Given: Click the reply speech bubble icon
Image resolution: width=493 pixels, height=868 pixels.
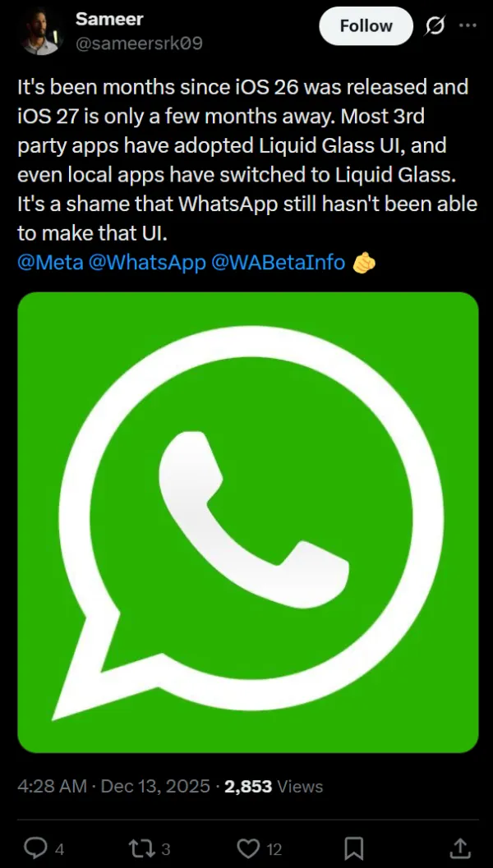Looking at the screenshot, I should pyautogui.click(x=35, y=846).
